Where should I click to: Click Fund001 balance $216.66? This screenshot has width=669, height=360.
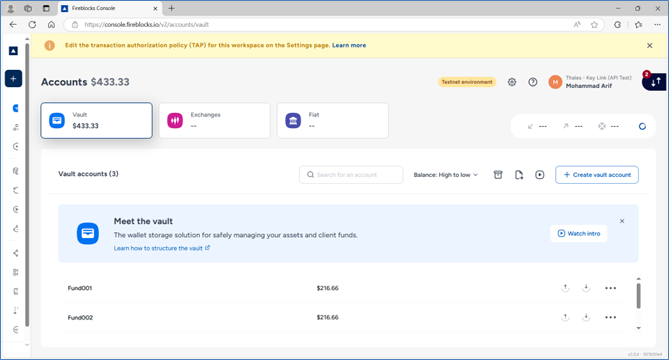tap(328, 288)
